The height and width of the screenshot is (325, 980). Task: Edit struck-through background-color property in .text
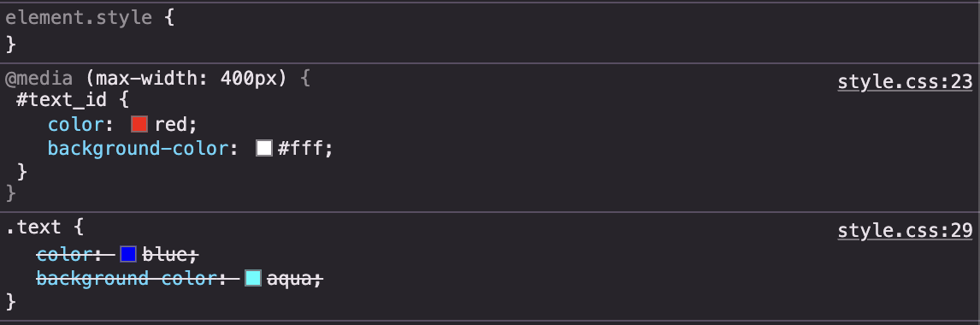point(126,278)
